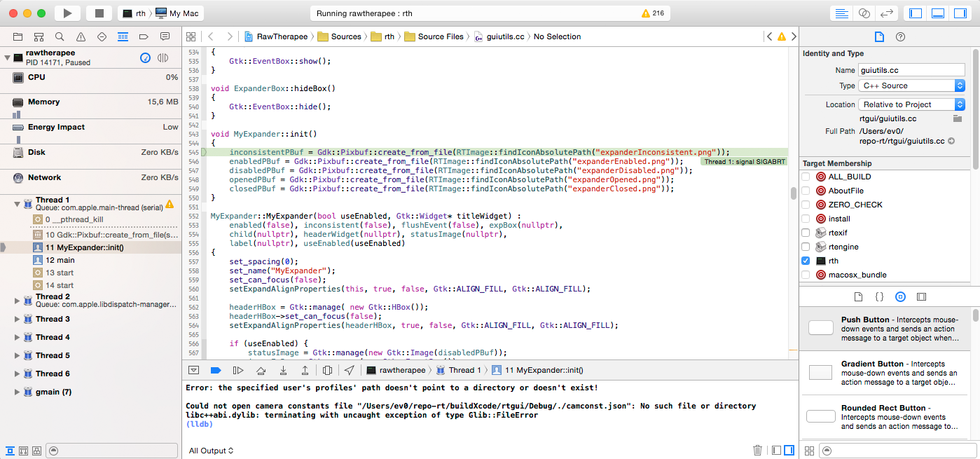
Task: Toggle the Debug area visibility in toolbar
Action: [x=939, y=13]
